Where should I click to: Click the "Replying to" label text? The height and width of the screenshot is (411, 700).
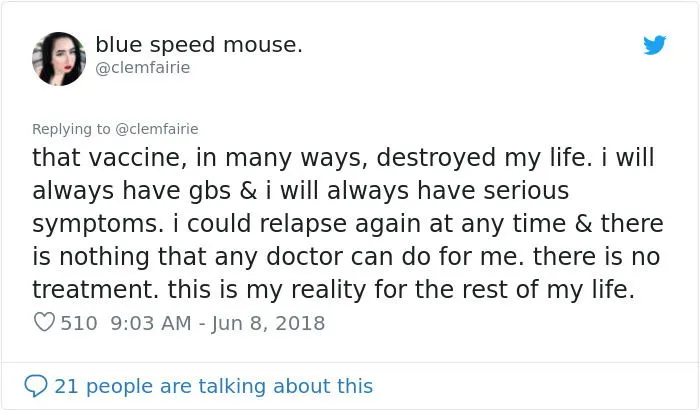(x=71, y=128)
